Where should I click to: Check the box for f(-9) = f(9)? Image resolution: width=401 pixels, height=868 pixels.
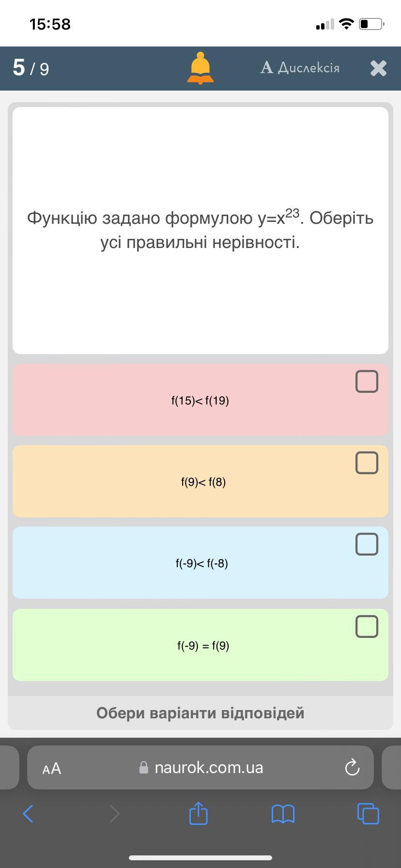367,627
